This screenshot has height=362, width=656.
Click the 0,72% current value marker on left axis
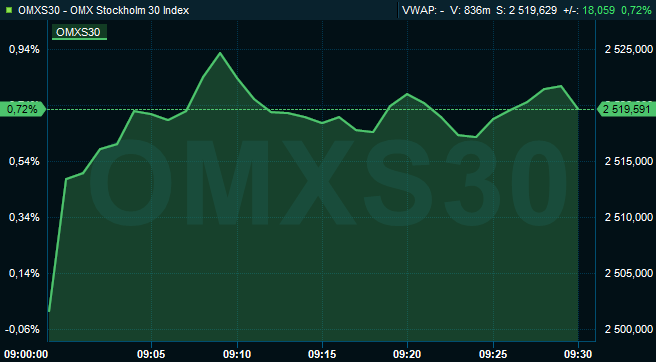[22, 110]
